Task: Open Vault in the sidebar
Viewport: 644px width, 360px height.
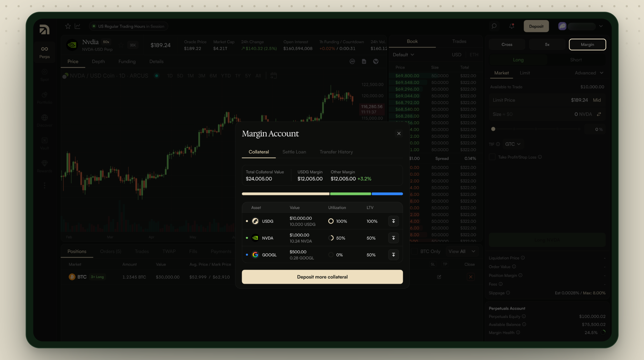Action: click(44, 144)
